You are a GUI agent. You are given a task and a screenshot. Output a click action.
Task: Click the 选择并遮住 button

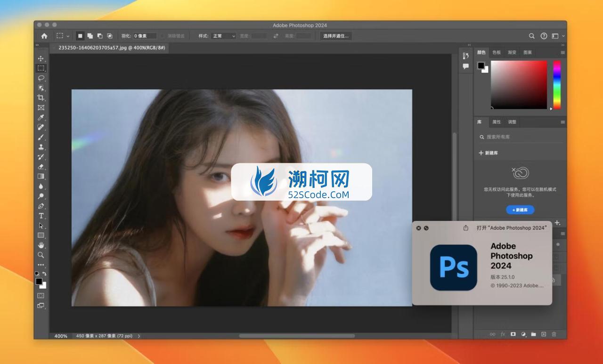coord(336,36)
